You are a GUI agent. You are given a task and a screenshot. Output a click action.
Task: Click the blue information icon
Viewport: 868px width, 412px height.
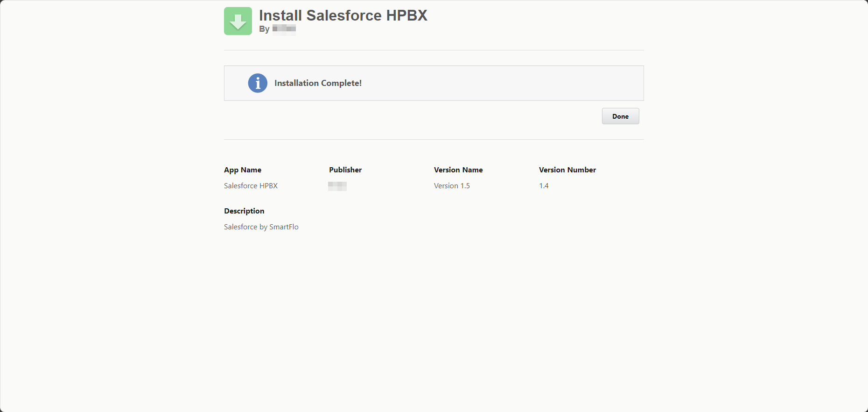click(x=258, y=83)
